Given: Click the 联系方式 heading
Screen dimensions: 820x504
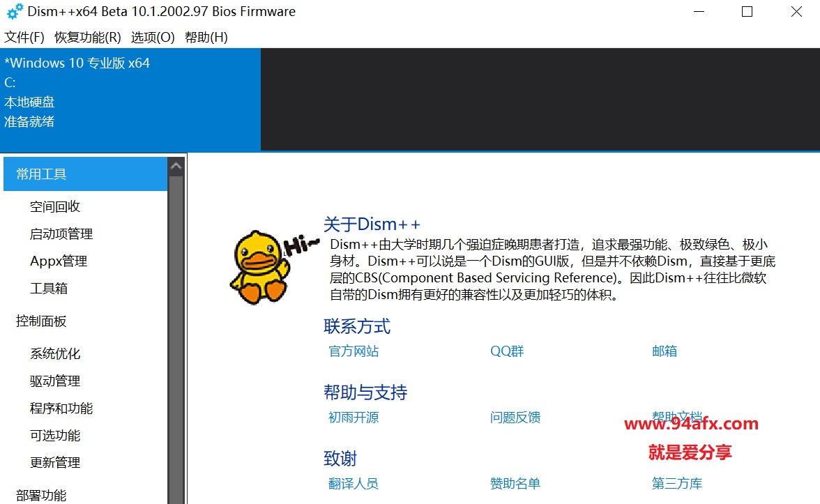Looking at the screenshot, I should pyautogui.click(x=357, y=326).
